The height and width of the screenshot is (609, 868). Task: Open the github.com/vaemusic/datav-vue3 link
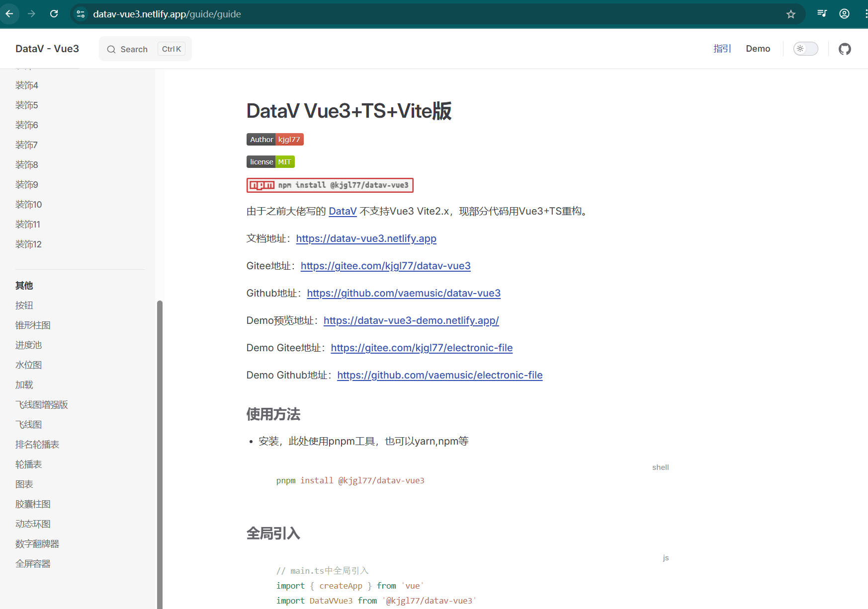[x=404, y=293]
